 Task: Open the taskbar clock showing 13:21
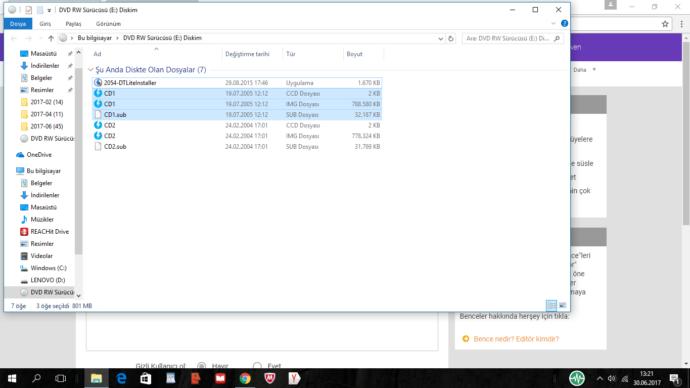647,378
